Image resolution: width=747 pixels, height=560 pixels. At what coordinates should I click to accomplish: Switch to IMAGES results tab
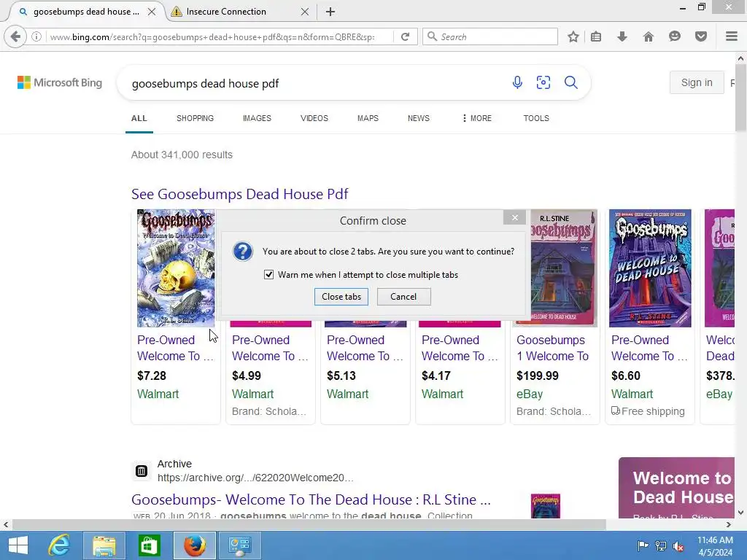point(257,118)
